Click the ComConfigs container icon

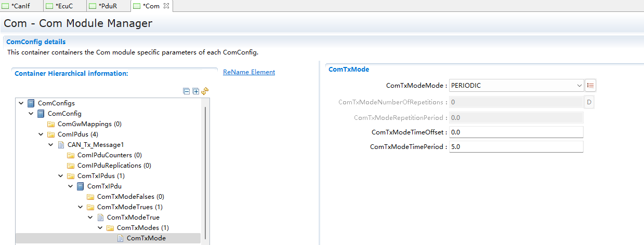(x=31, y=103)
